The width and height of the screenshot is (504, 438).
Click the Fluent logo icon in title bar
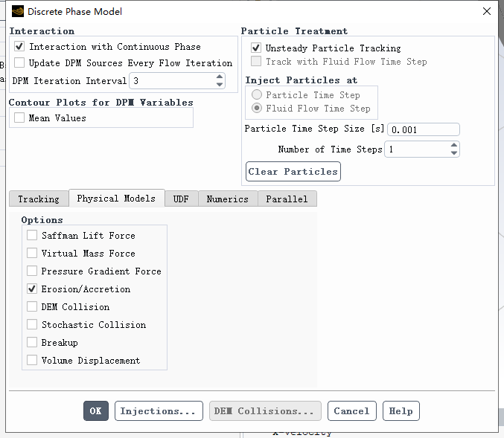[18, 12]
